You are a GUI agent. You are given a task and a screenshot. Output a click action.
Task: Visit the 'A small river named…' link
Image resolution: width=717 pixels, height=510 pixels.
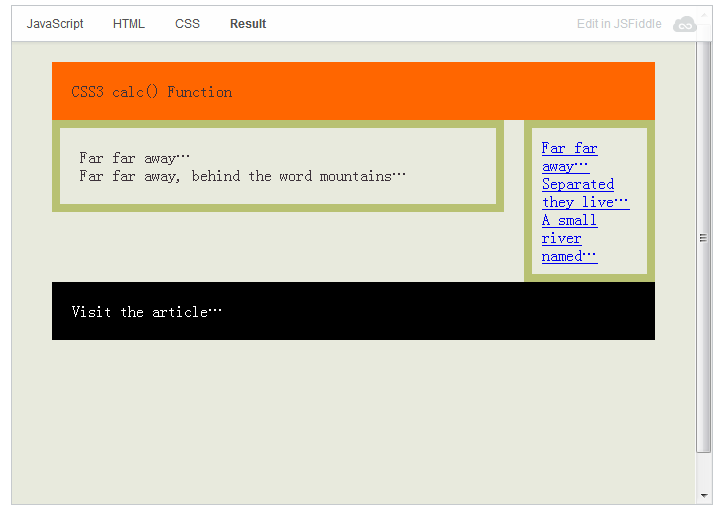pyautogui.click(x=569, y=238)
